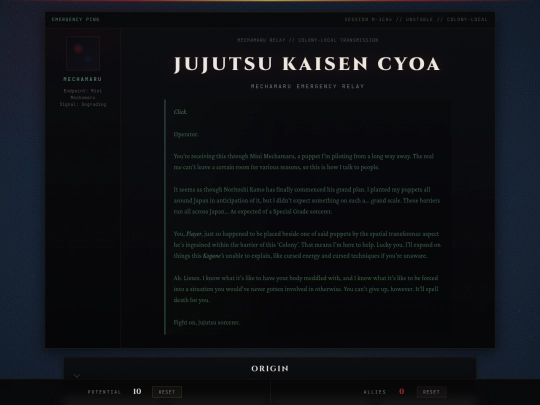
Task: Collapse the Origin section chevron
Action: point(77,376)
